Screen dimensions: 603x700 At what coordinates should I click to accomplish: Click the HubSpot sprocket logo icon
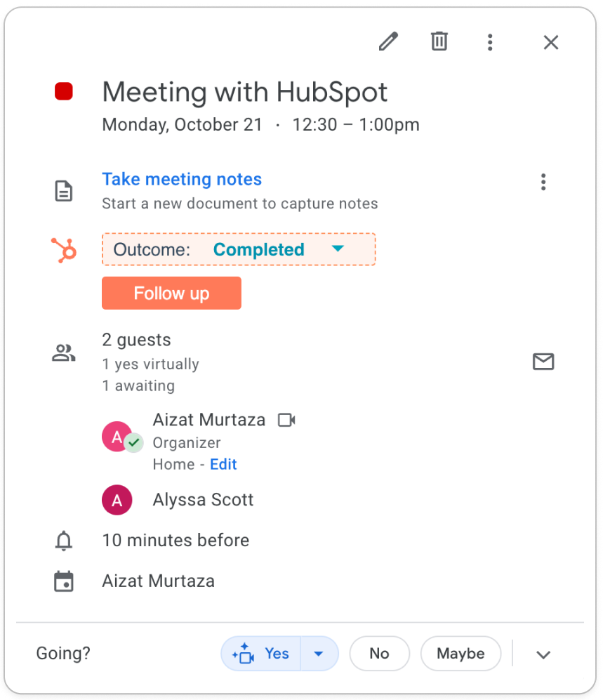(64, 250)
